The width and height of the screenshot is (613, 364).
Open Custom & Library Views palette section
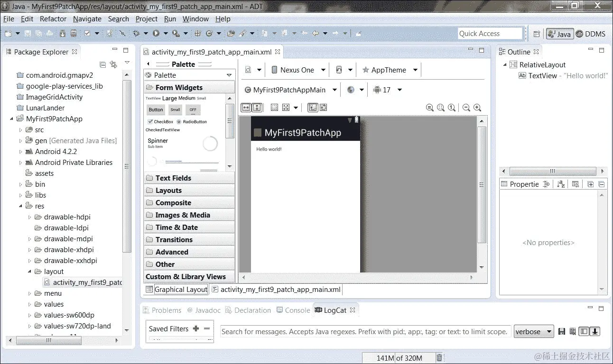click(x=189, y=277)
